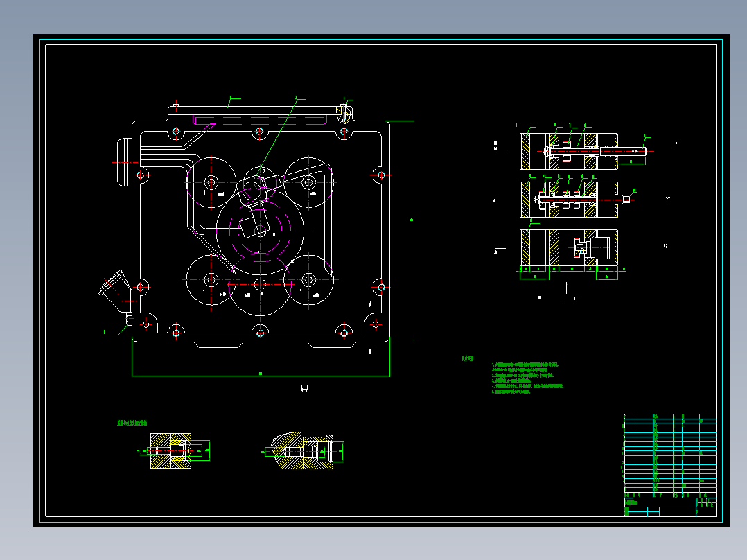Image resolution: width=747 pixels, height=560 pixels.
Task: Select the upper-right gear circle in housing
Action: click(309, 182)
